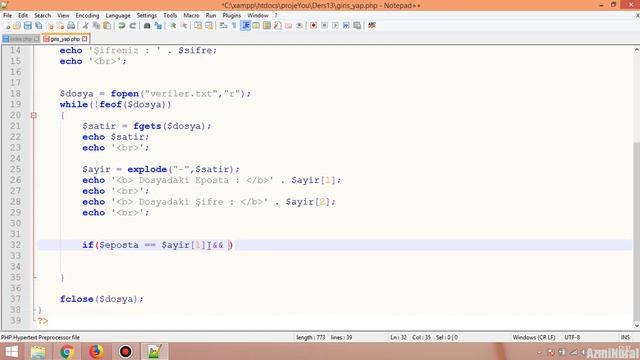
Task: Click 'PHP Hypertext Preprocessor file' in status bar
Action: [40, 338]
